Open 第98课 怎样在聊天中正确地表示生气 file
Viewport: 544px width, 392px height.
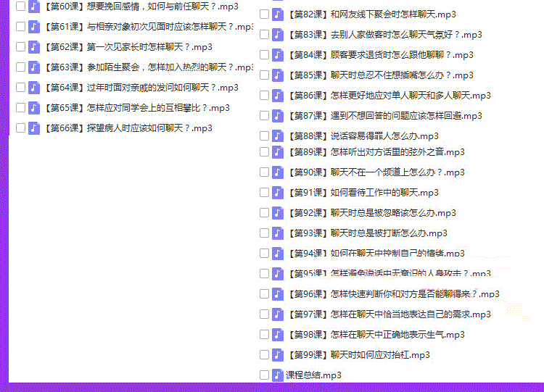point(376,335)
